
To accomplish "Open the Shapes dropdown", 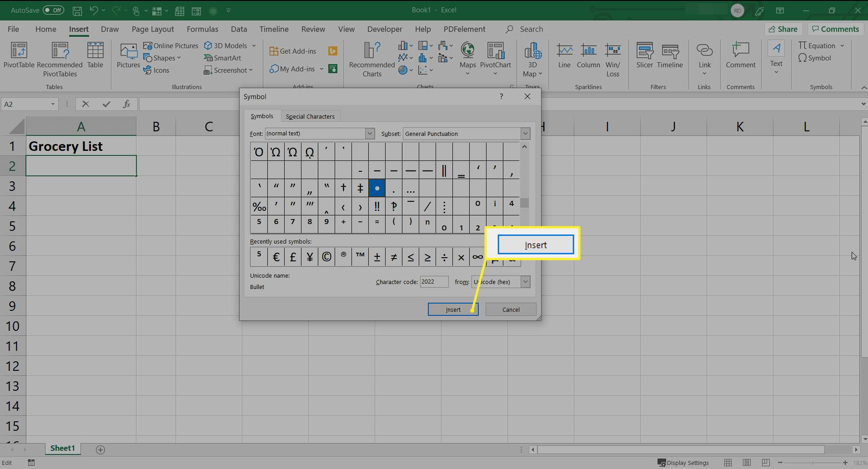I will tap(162, 58).
